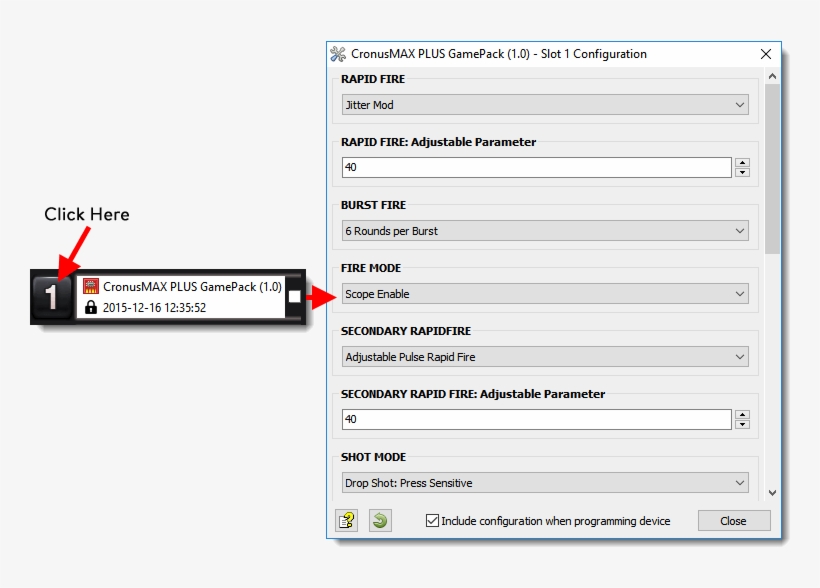
Task: Expand the Burst Fire rounds dropdown
Action: pyautogui.click(x=545, y=231)
